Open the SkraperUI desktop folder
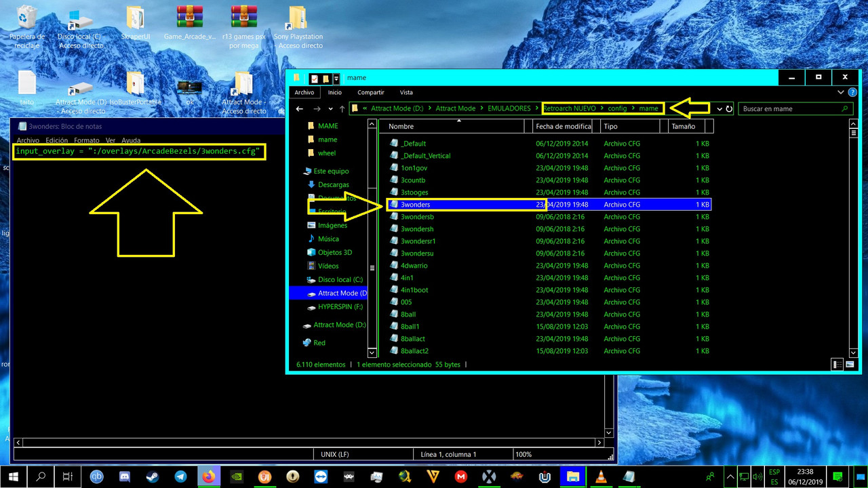868x488 pixels. pos(136,23)
